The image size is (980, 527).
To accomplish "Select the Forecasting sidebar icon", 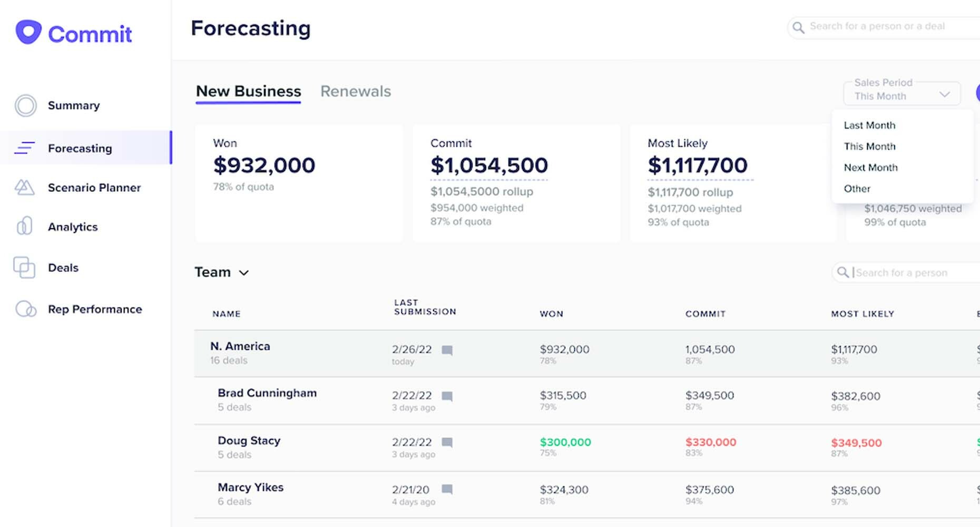I will coord(25,148).
